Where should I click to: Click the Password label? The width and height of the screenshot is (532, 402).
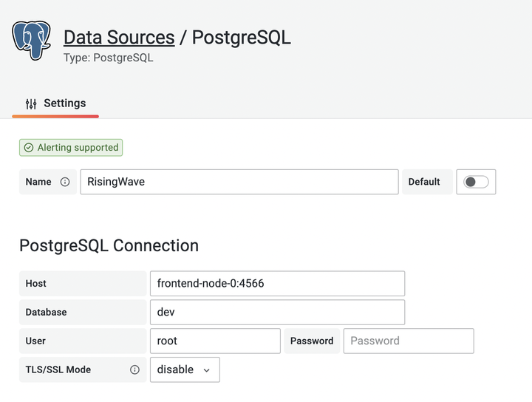pyautogui.click(x=312, y=341)
